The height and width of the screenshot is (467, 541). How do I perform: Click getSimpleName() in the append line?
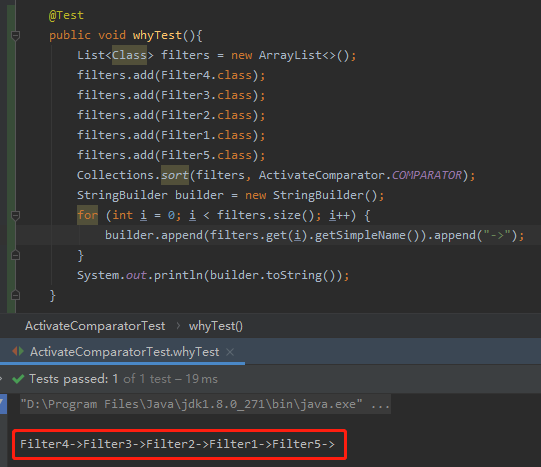[x=371, y=235]
